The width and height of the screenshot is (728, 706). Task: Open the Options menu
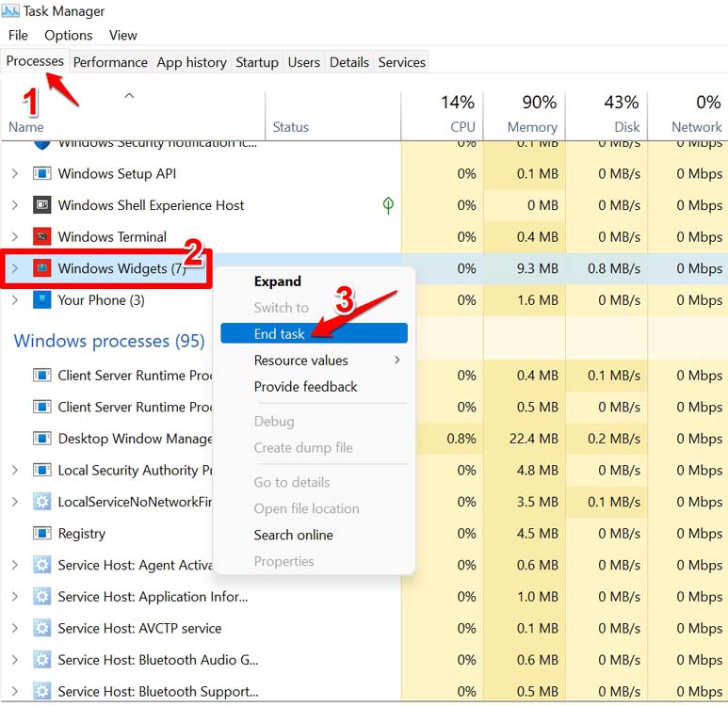[x=69, y=35]
